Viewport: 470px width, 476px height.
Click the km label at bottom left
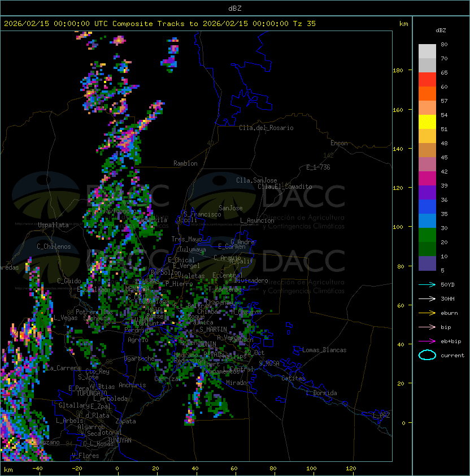(x=8, y=470)
